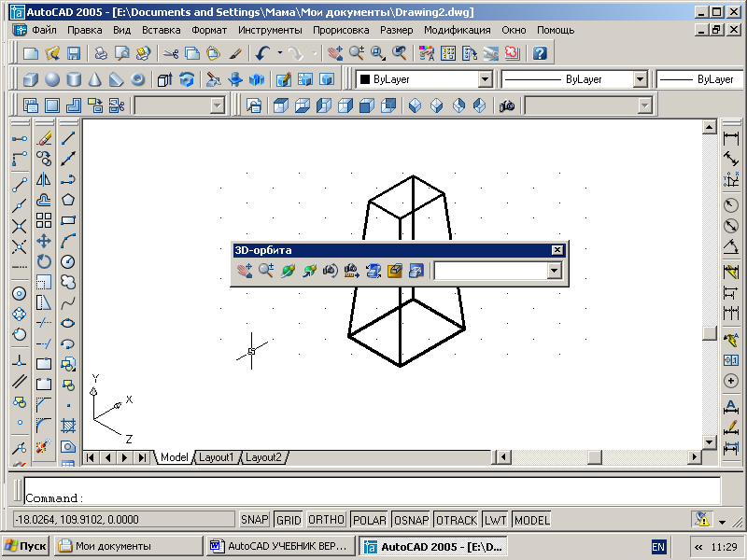
Task: Select the Box solid tool
Action: [x=31, y=79]
